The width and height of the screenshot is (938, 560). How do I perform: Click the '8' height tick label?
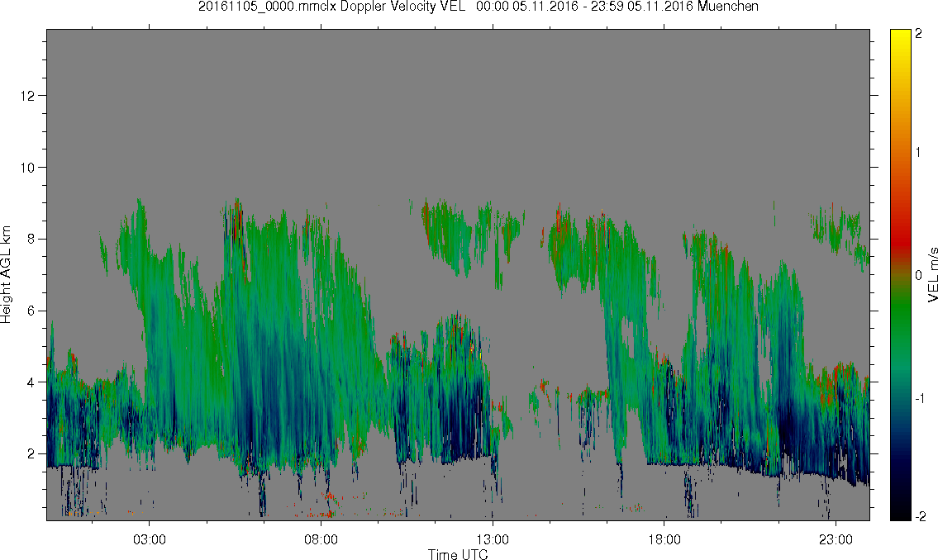pos(31,239)
